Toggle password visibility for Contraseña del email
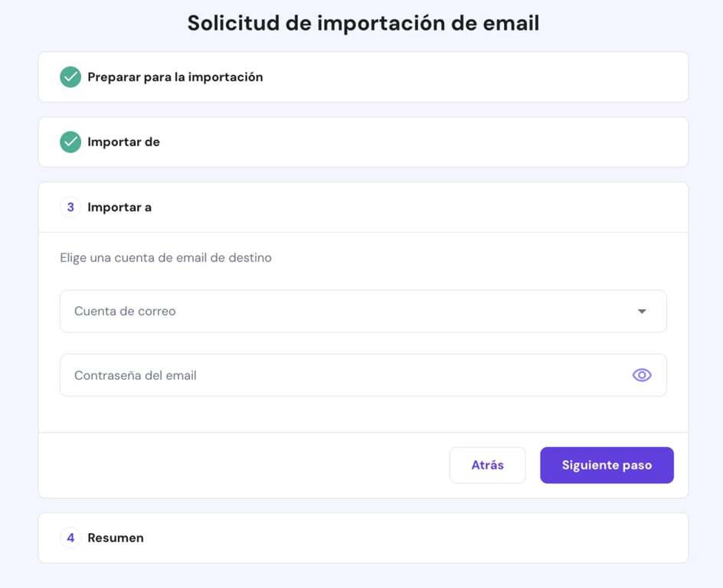This screenshot has height=588, width=723. 641,375
